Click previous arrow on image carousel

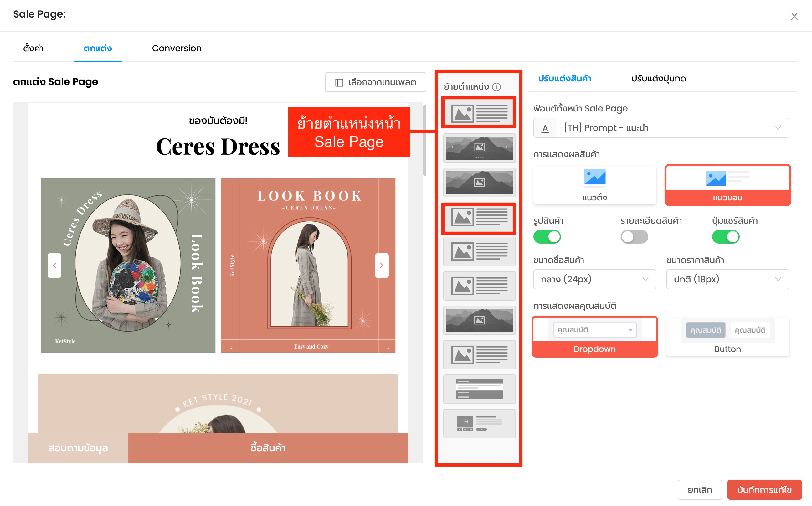coord(54,266)
